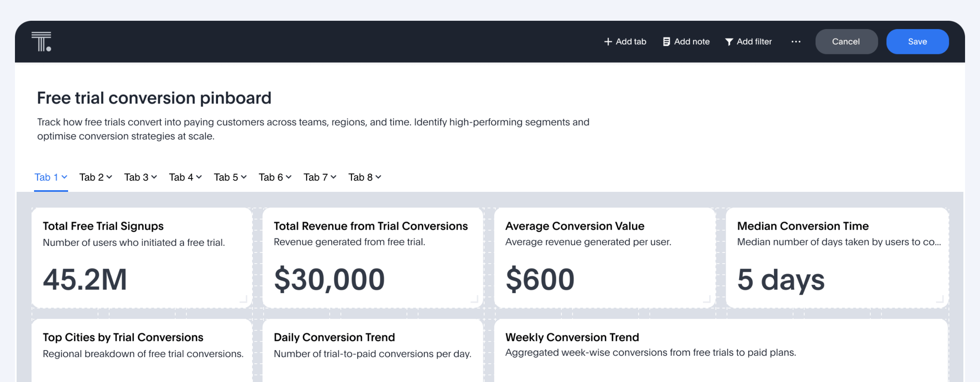Click the 45.2M value
The width and height of the screenshot is (980, 382).
tap(85, 279)
